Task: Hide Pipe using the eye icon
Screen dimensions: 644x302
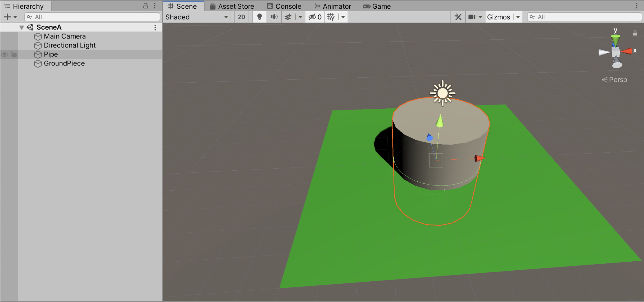Action: (5, 55)
